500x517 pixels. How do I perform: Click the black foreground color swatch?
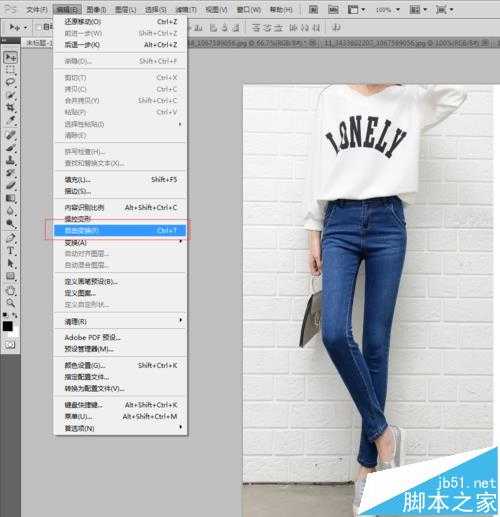[x=7, y=326]
